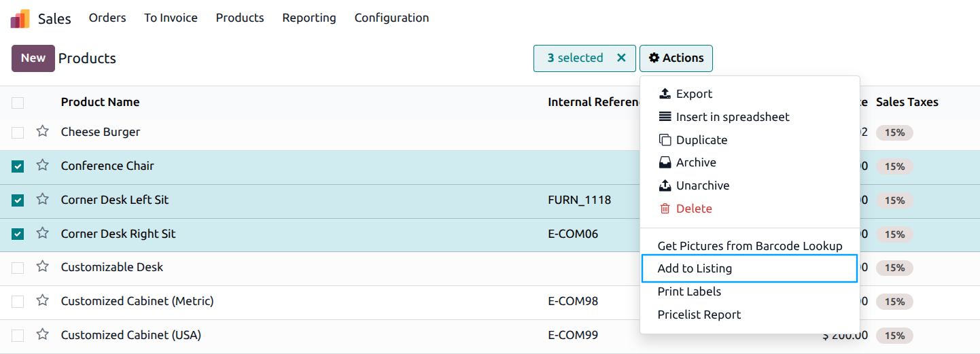This screenshot has height=354, width=980.
Task: Check the Customizable Desk row checkbox
Action: pyautogui.click(x=18, y=268)
